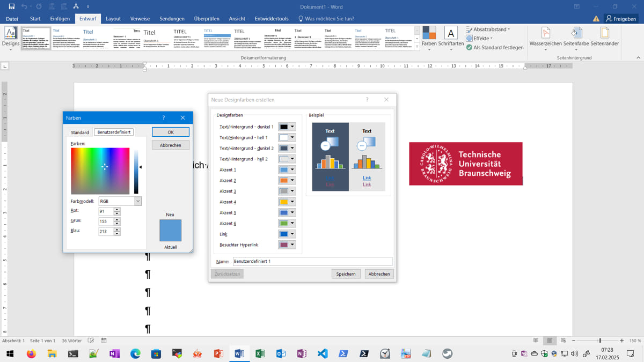Click the luminance brightness slider bar

[x=136, y=171]
